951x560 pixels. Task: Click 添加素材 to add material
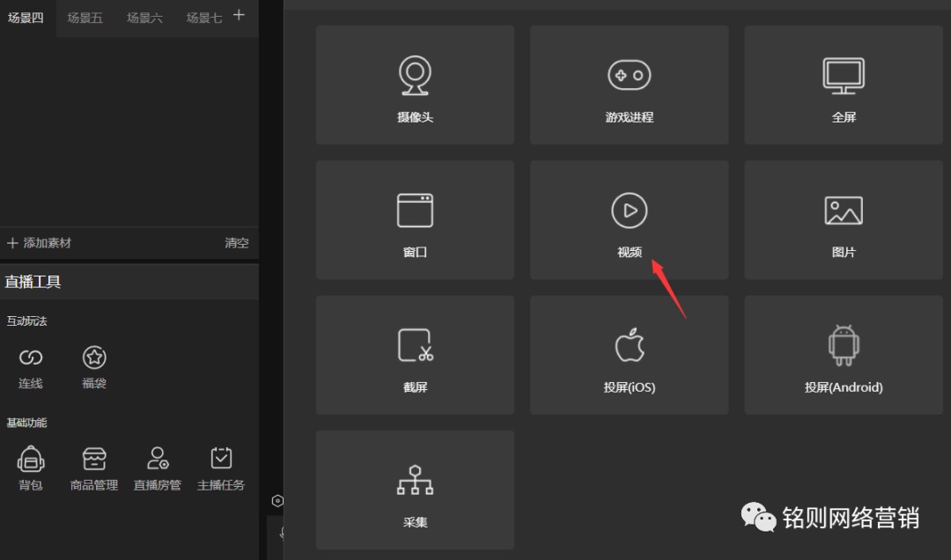(39, 243)
